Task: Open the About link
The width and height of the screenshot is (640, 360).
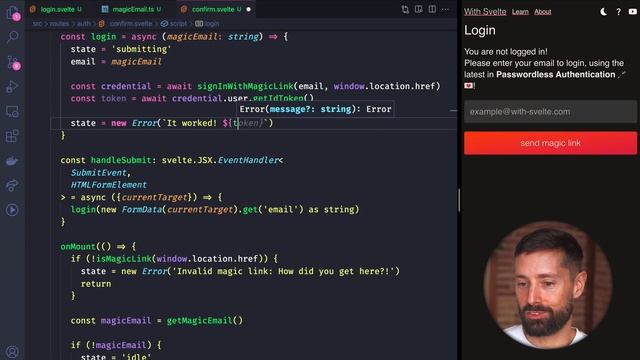Action: click(x=542, y=12)
